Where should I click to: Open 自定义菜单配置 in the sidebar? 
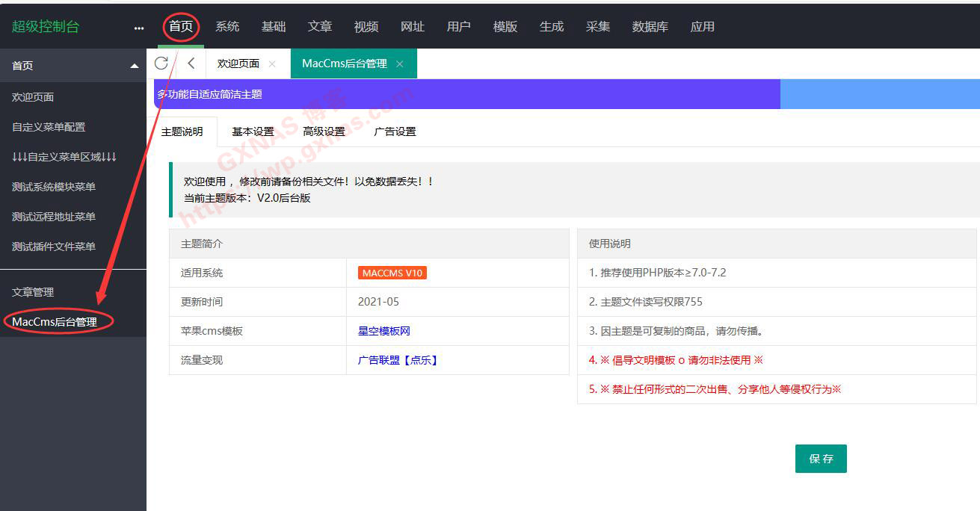49,127
